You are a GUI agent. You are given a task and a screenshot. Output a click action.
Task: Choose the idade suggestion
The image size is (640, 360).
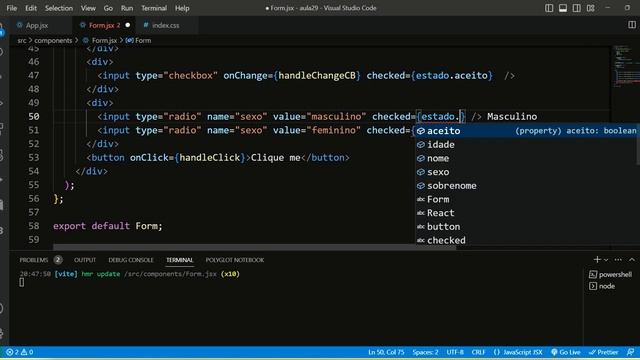[527, 144]
